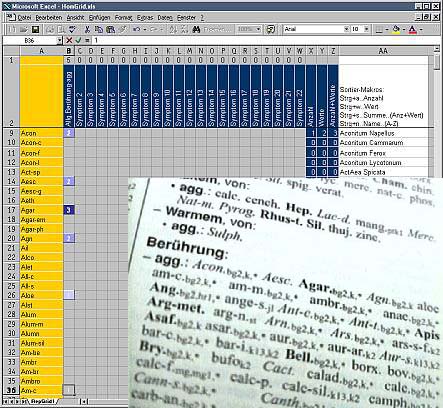The image size is (443, 408).
Task: Sort ascending with the A-Z icon
Action: pyautogui.click(x=173, y=29)
